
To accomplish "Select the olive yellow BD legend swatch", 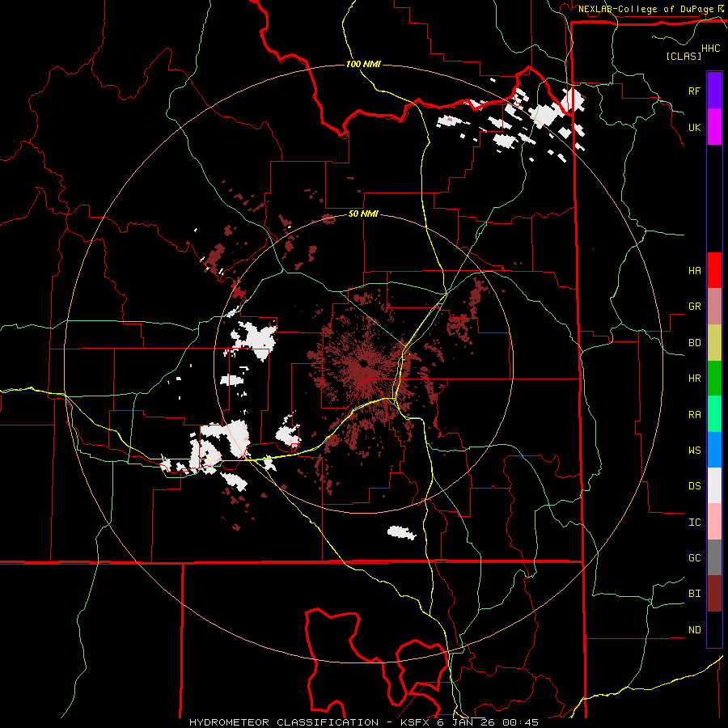I will (x=714, y=342).
